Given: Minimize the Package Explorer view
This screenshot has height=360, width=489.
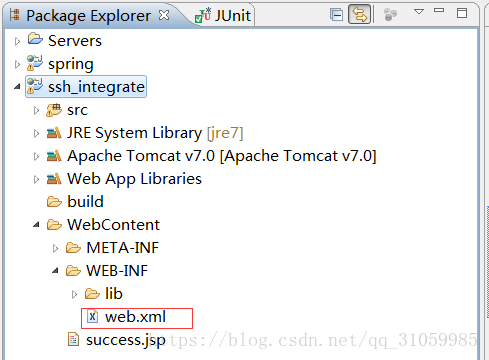Looking at the screenshot, I should (x=439, y=11).
